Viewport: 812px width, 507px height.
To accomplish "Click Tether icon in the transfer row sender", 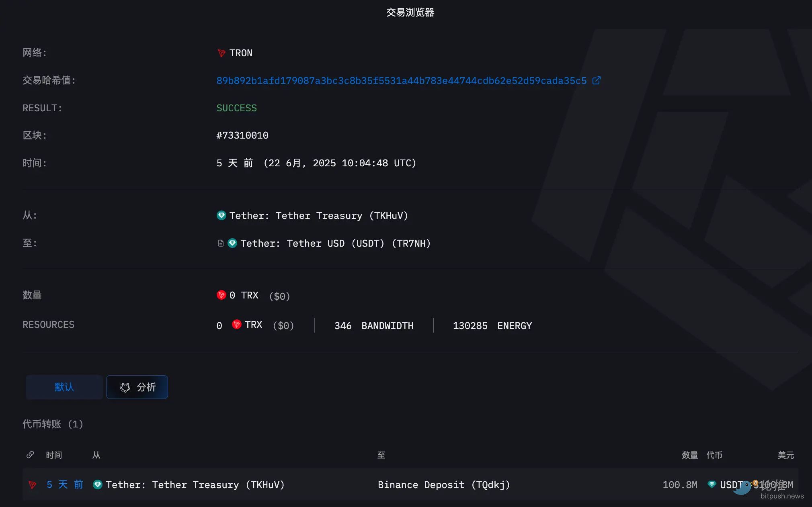I will (97, 485).
